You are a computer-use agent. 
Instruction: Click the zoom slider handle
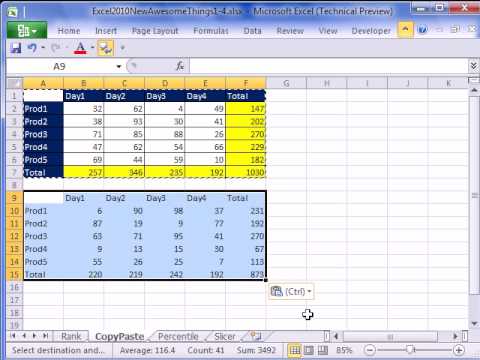pos(410,350)
